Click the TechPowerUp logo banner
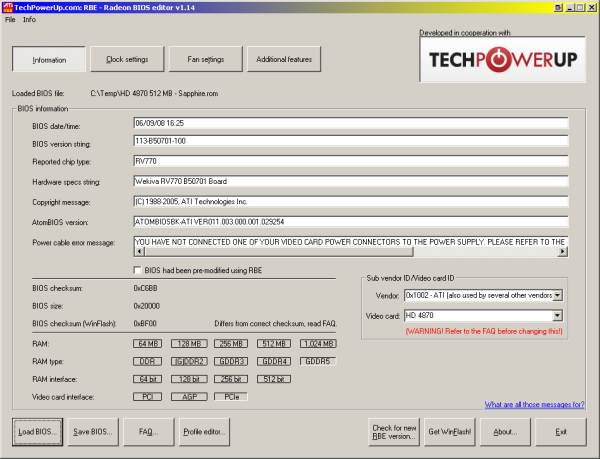600x459 pixels. tap(502, 60)
